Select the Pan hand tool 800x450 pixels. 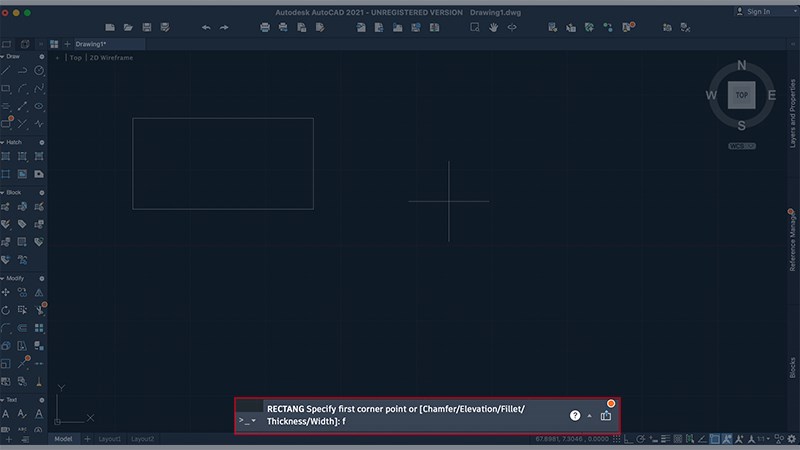point(493,27)
